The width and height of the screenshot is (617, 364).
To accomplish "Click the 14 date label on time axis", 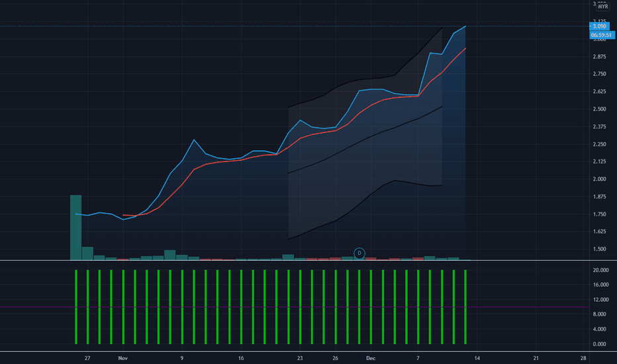I will coord(477,359).
